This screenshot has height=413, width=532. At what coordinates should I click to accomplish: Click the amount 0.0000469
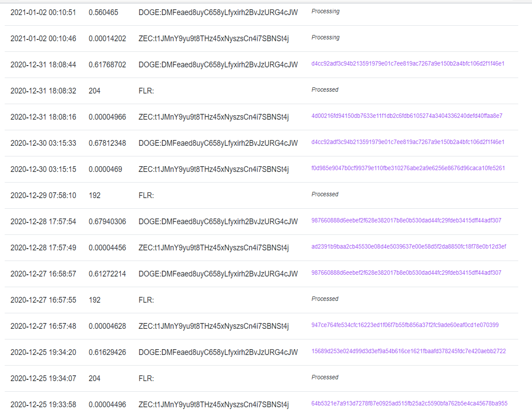click(x=106, y=169)
